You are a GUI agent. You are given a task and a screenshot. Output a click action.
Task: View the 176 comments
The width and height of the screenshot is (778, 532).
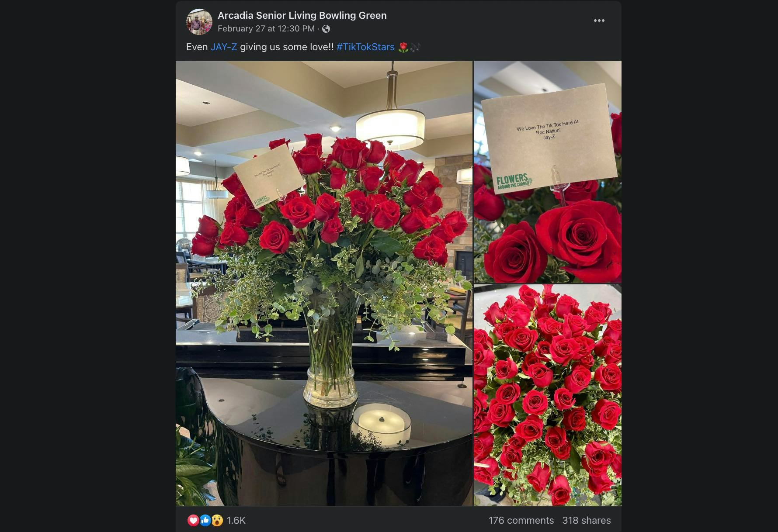tap(521, 520)
